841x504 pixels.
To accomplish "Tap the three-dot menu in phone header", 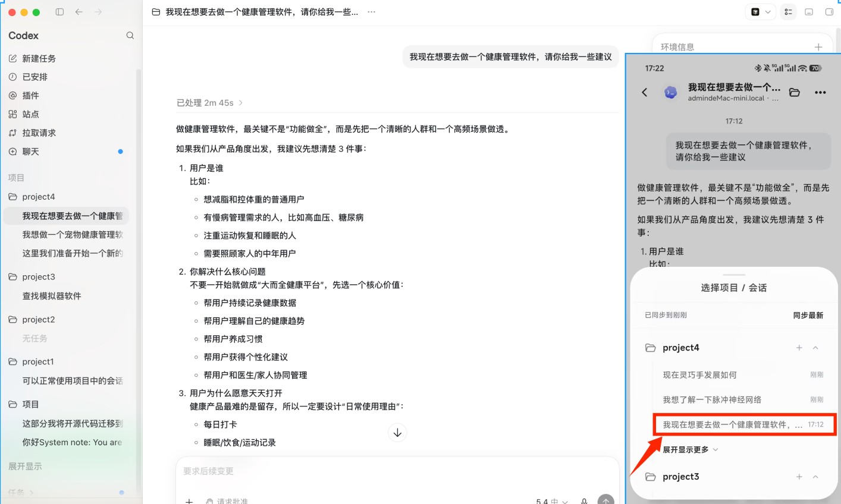I will click(821, 92).
